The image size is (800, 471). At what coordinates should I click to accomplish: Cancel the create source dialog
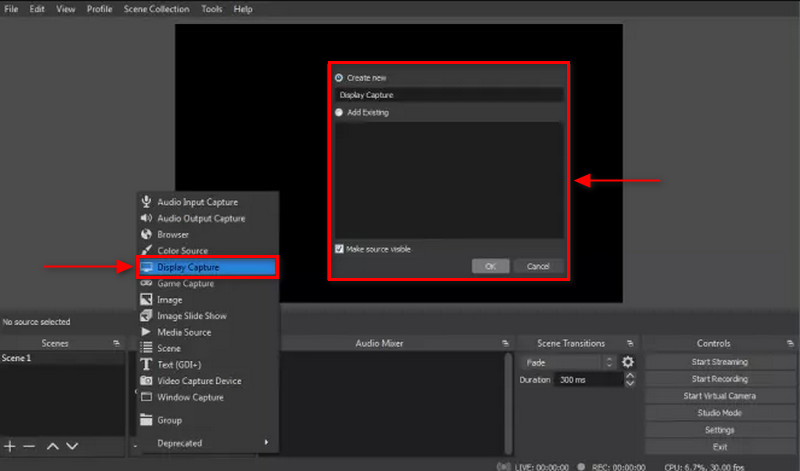pyautogui.click(x=538, y=266)
